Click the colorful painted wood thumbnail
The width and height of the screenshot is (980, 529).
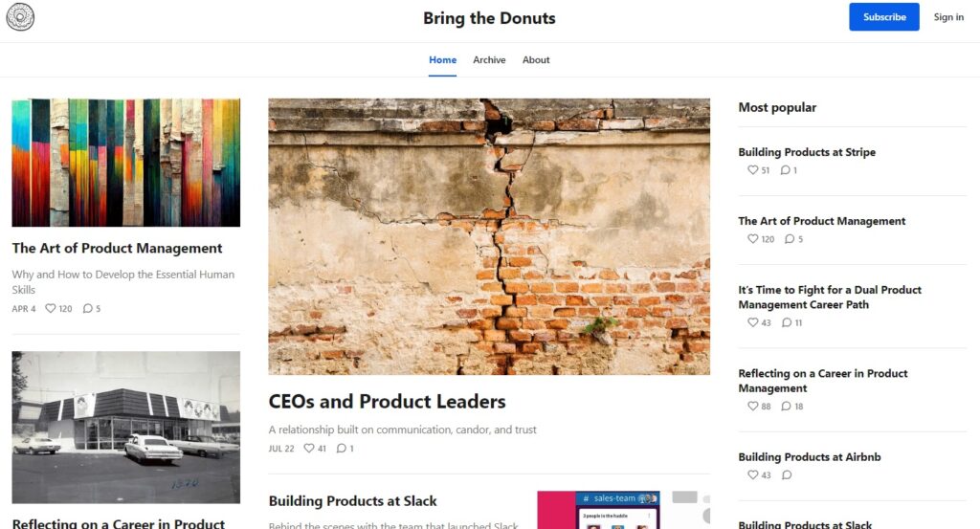click(125, 163)
